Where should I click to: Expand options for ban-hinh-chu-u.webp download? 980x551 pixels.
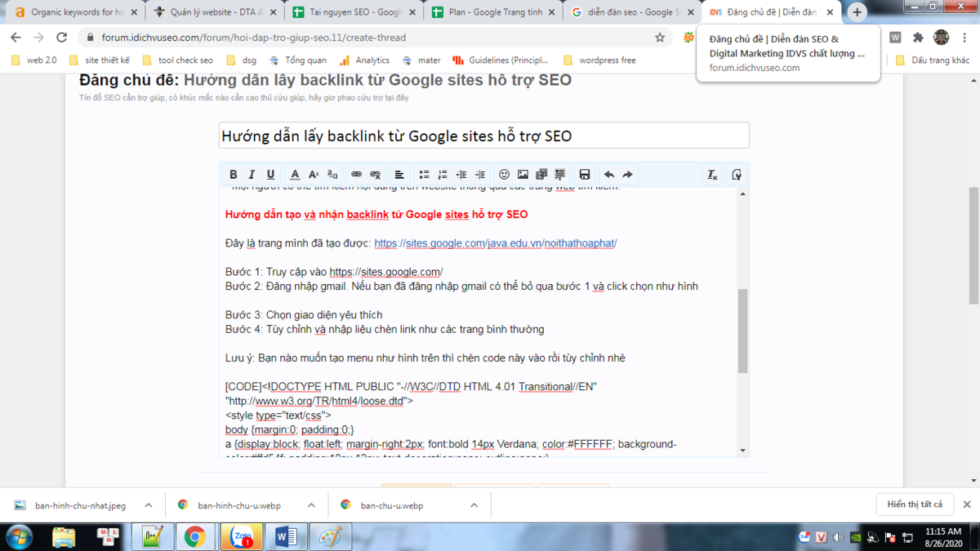311,505
